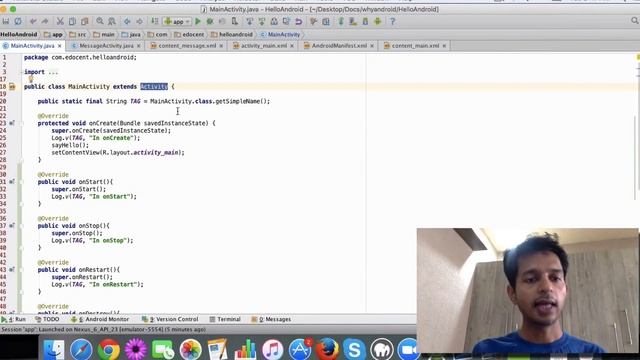Open the Messages tool window
Viewport: 640px width, 360px height.
[x=271, y=319]
